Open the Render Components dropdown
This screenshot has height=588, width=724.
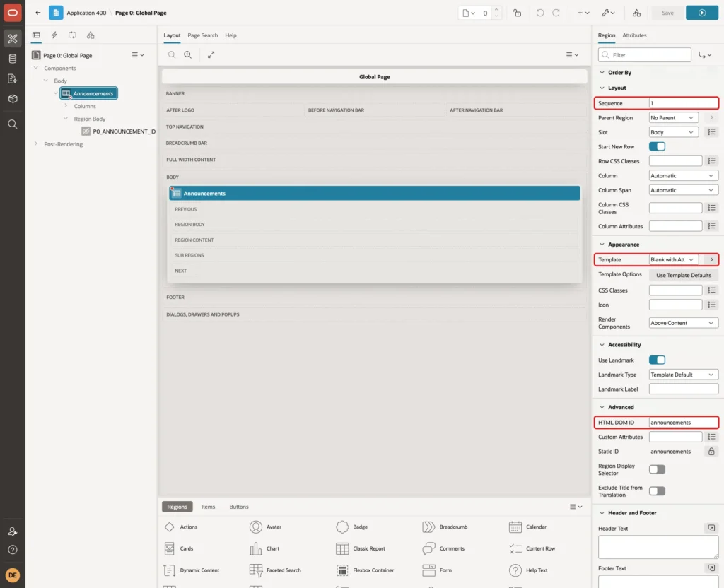(x=684, y=323)
